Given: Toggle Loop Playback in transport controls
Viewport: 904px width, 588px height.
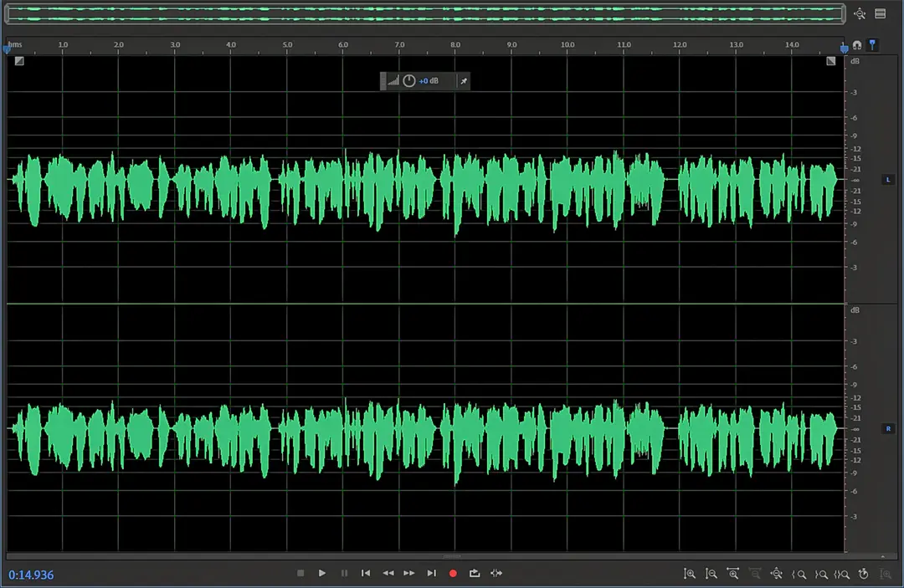Looking at the screenshot, I should coord(475,573).
